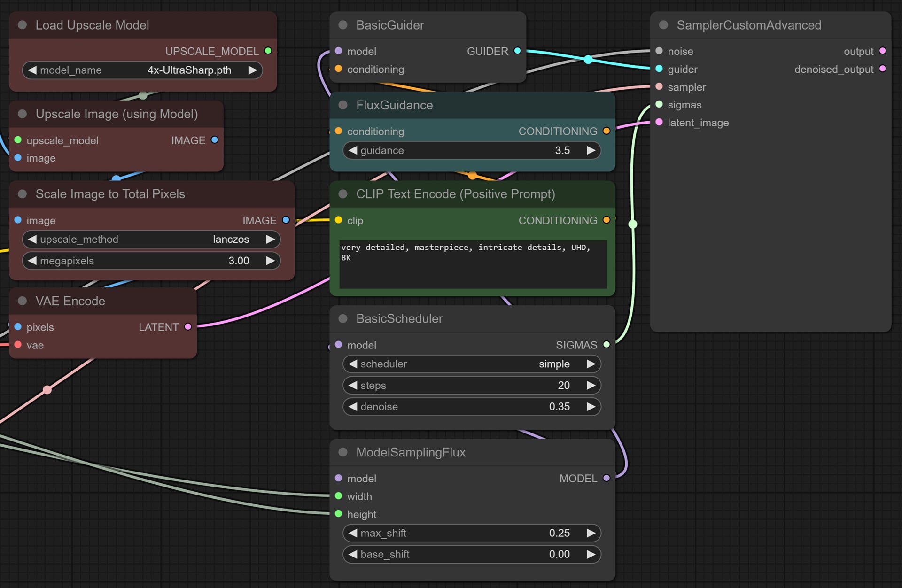Image resolution: width=902 pixels, height=588 pixels.
Task: Decrease base_shift with left arrow
Action: 353,554
